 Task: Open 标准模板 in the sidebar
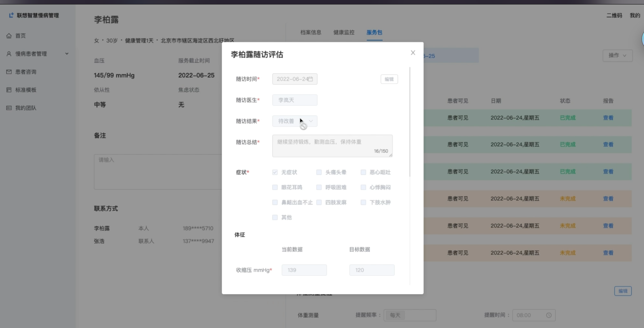(x=26, y=90)
